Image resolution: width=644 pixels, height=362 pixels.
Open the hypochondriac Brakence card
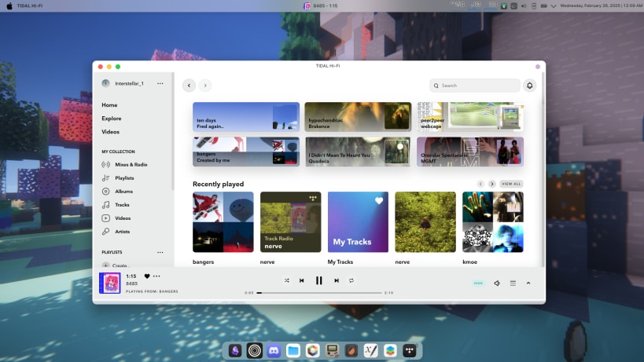(x=358, y=117)
